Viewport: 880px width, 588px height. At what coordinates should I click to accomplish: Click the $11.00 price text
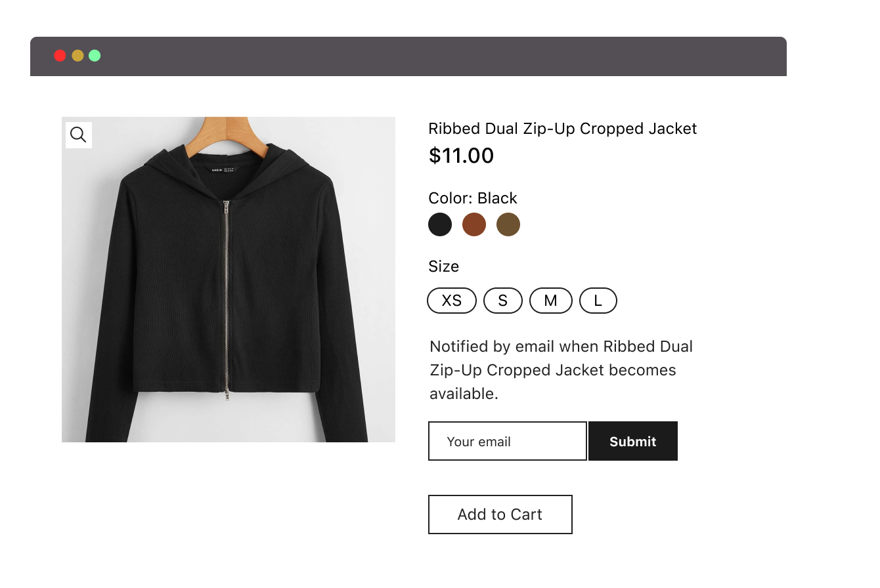461,156
